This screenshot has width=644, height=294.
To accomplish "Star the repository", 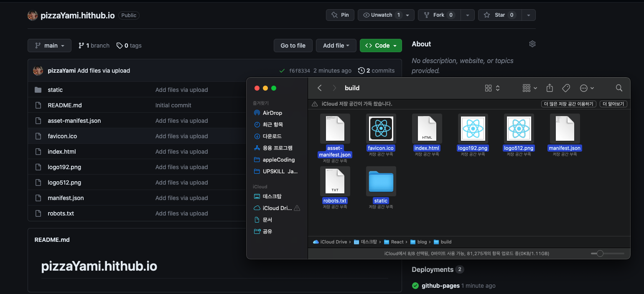I will 499,15.
